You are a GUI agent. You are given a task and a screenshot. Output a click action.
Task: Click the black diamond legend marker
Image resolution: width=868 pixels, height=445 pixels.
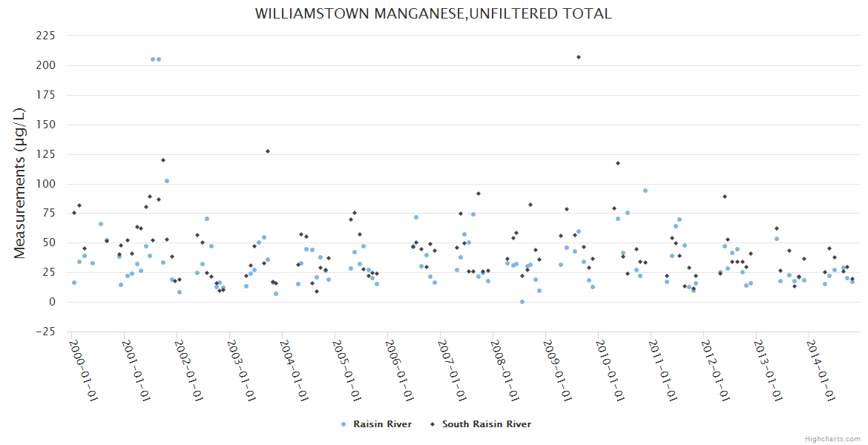[431, 424]
